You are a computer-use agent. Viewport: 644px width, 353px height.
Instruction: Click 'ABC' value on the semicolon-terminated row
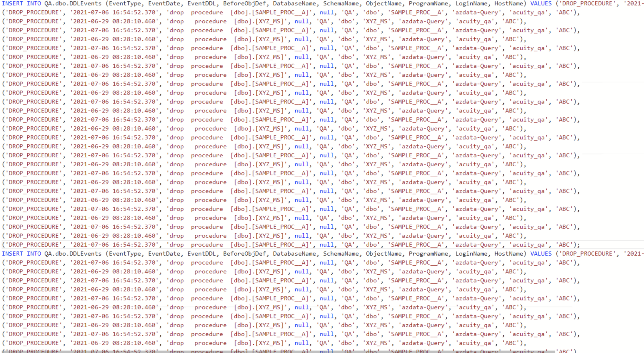[x=564, y=245]
